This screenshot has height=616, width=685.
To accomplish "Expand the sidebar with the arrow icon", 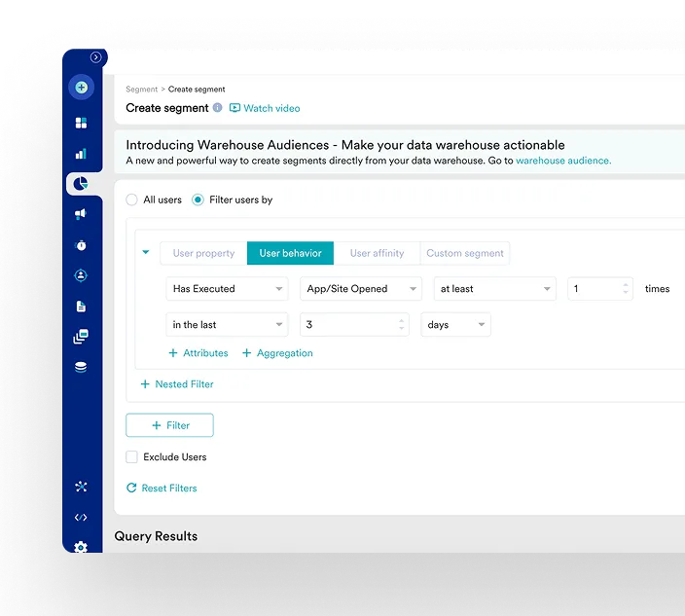I will click(x=95, y=57).
